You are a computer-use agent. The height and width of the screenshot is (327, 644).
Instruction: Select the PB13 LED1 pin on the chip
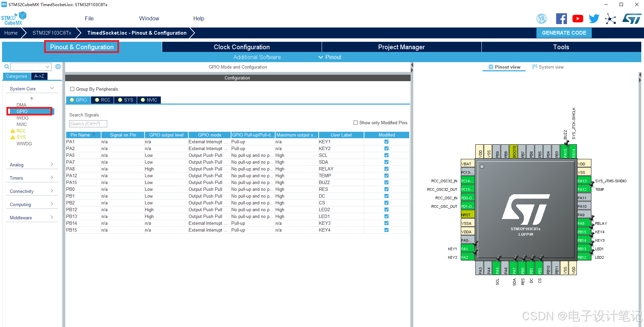(584, 249)
